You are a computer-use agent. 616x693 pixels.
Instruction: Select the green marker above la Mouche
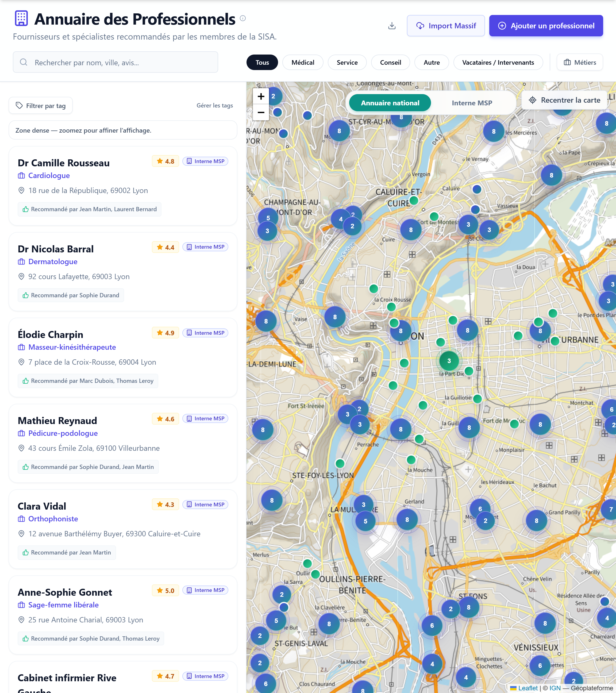click(x=411, y=460)
